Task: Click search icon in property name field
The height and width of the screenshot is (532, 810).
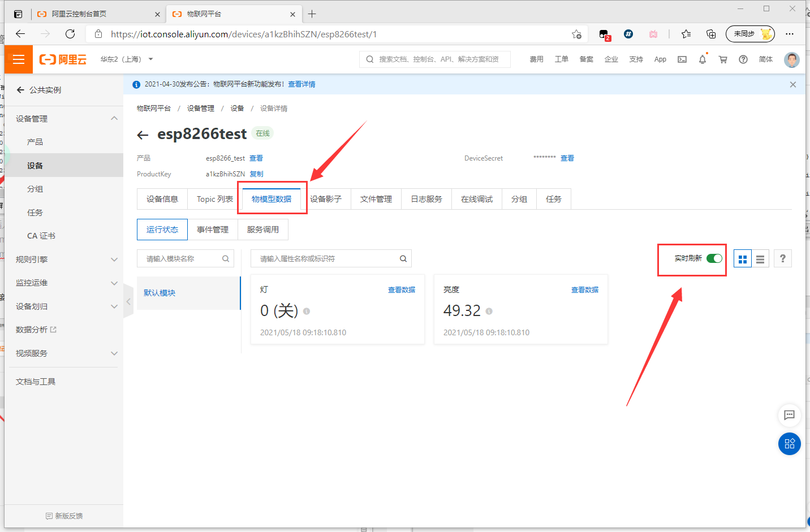Action: [403, 258]
